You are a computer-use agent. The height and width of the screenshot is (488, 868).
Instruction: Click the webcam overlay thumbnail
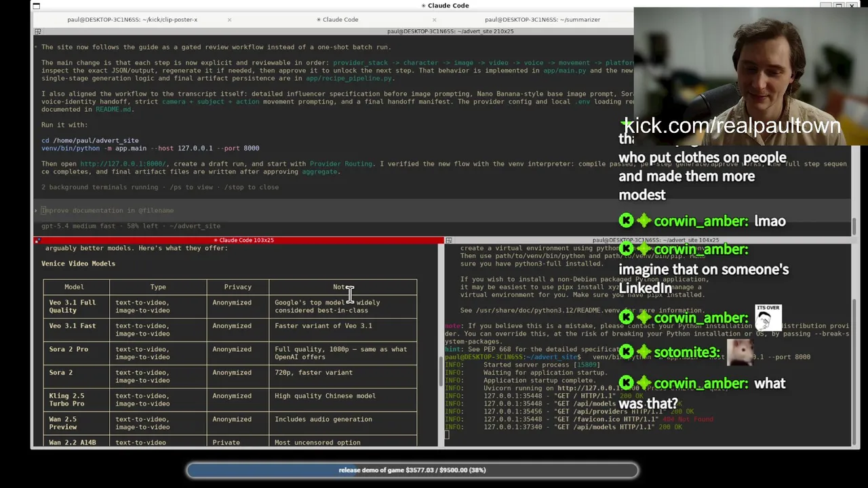pyautogui.click(x=751, y=77)
